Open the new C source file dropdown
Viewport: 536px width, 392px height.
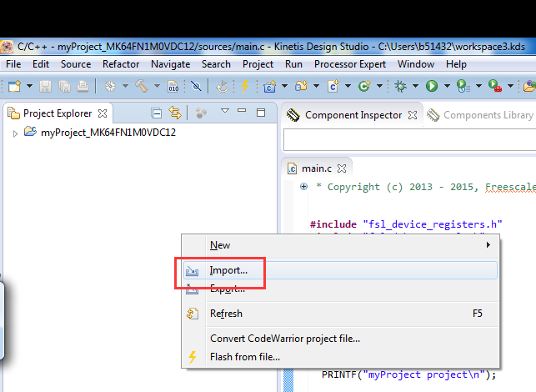coord(348,86)
